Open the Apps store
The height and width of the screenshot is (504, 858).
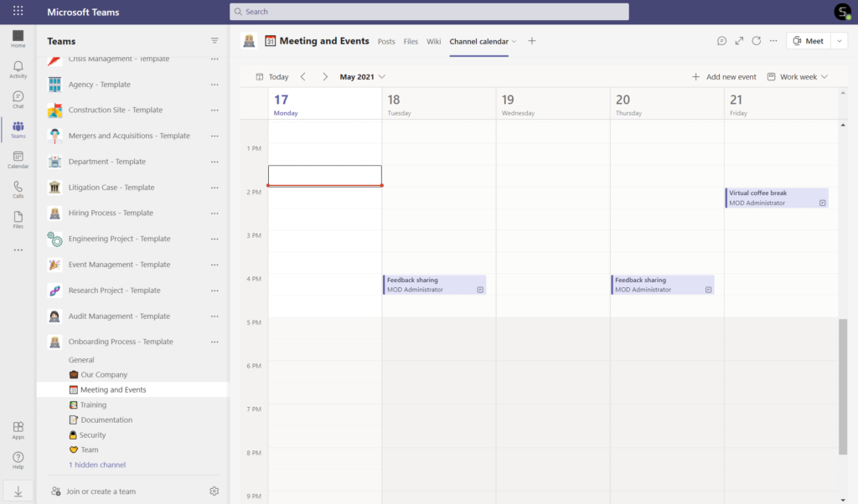18,430
